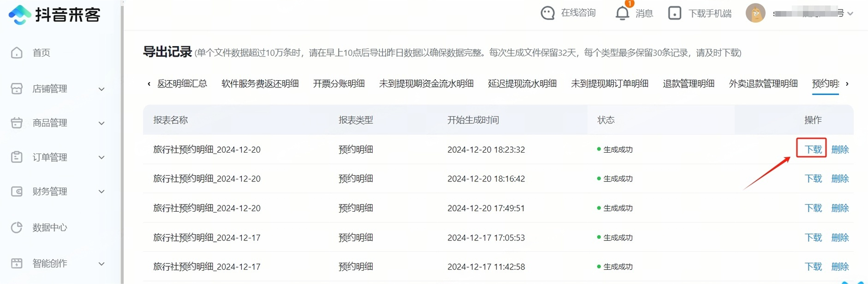This screenshot has height=284, width=868.
Task: Select the 预约明细 tab
Action: (826, 83)
